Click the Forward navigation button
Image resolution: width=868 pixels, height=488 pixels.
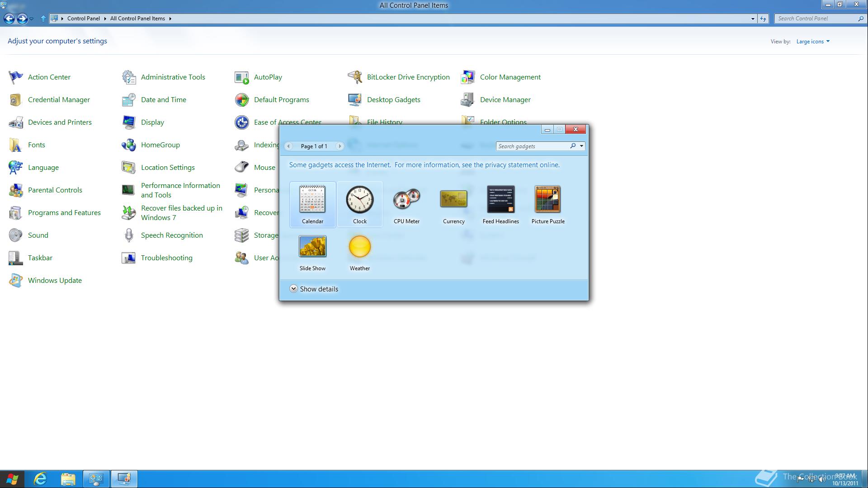pyautogui.click(x=22, y=19)
